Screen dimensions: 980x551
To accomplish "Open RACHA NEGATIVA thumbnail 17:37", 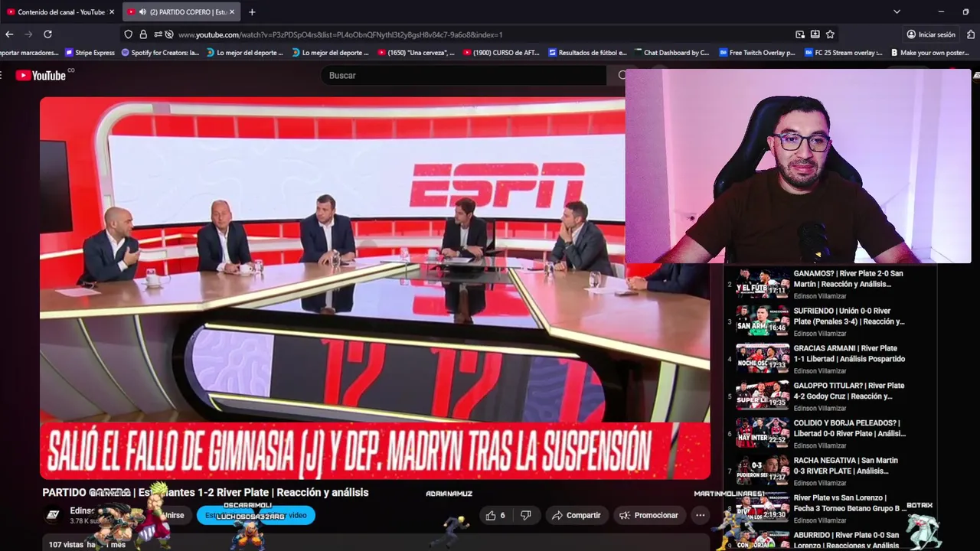I will (x=763, y=470).
